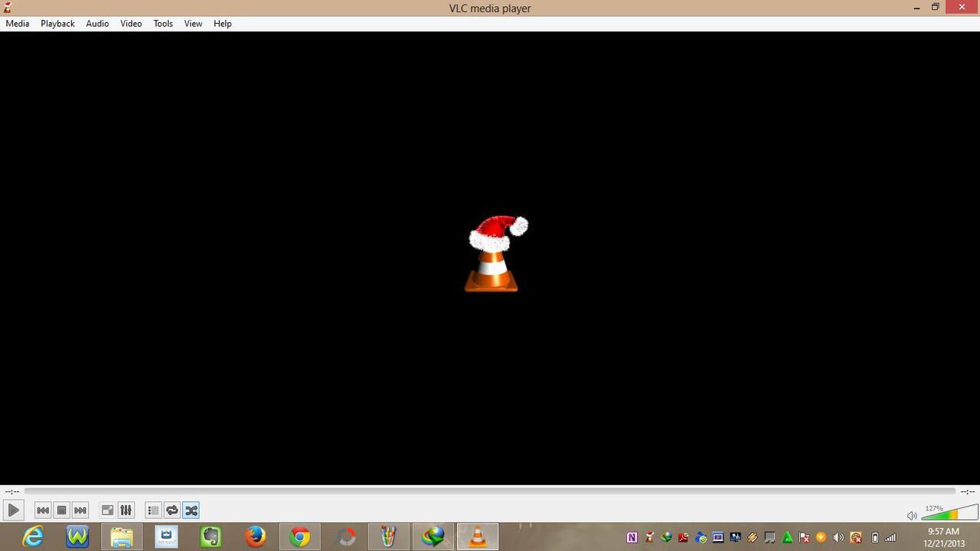
Task: Toggle the remaining time label right of seek bar
Action: click(968, 491)
